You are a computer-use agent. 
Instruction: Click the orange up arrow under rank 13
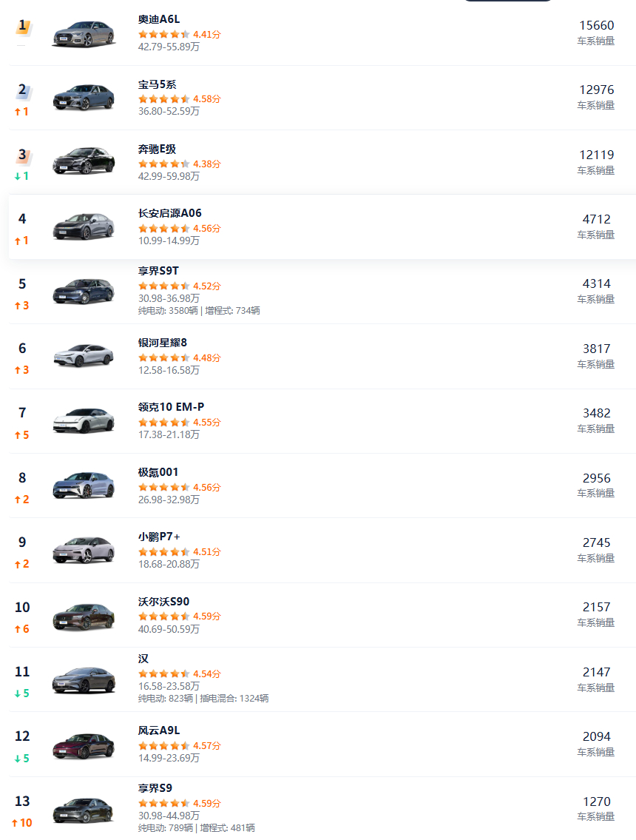(x=15, y=823)
